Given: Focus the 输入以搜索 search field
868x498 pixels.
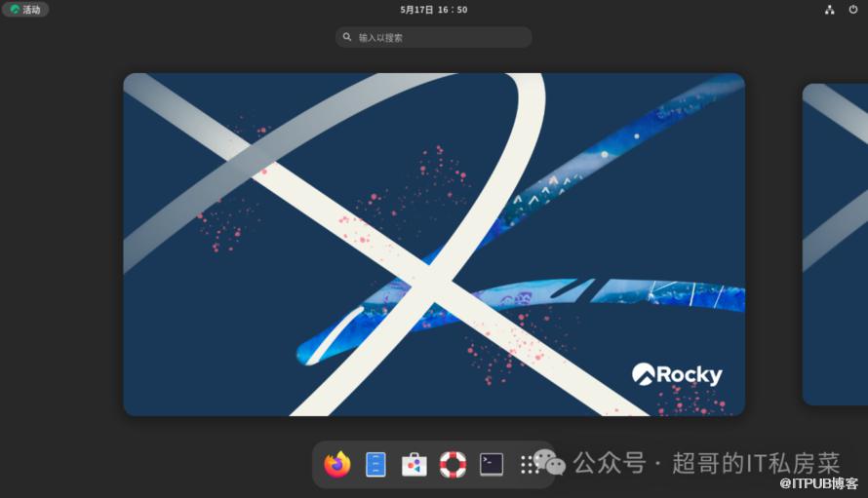Looking at the screenshot, I should [439, 37].
